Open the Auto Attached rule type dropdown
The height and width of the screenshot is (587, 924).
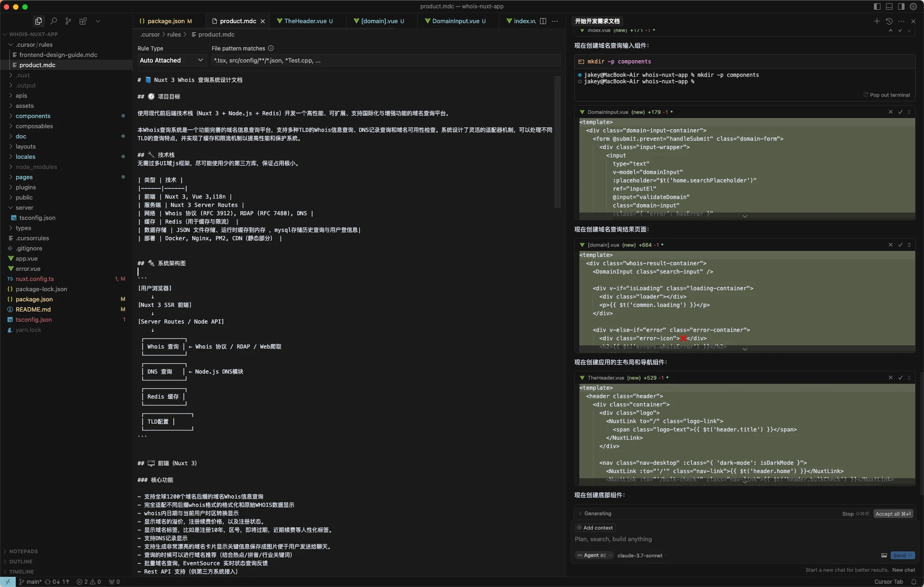[x=171, y=60]
